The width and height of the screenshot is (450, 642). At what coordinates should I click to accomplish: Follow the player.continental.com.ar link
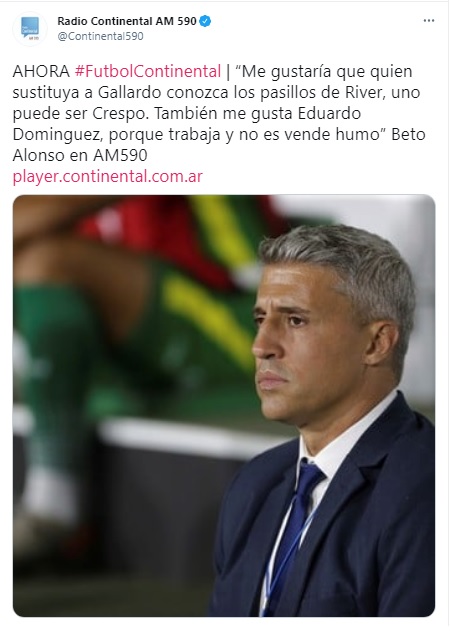coord(108,176)
